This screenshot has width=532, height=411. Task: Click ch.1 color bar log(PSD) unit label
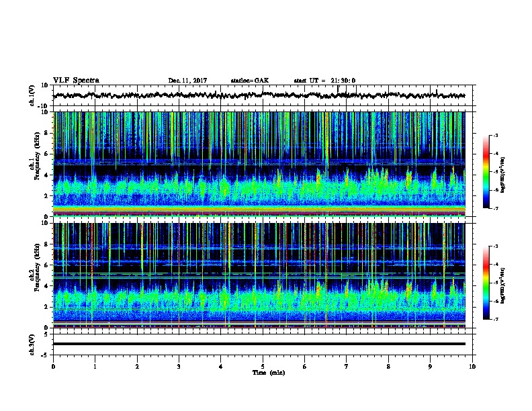click(x=503, y=175)
